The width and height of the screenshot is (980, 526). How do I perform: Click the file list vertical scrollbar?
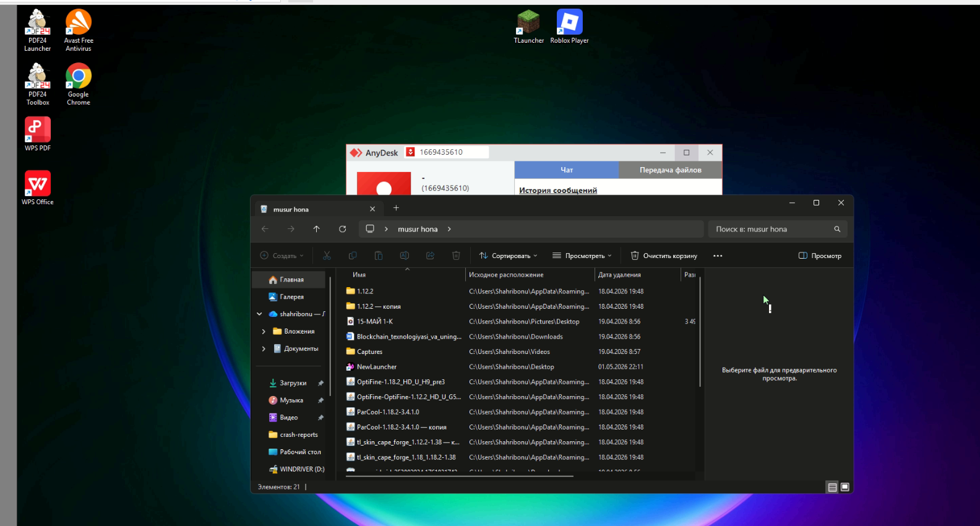[700, 332]
